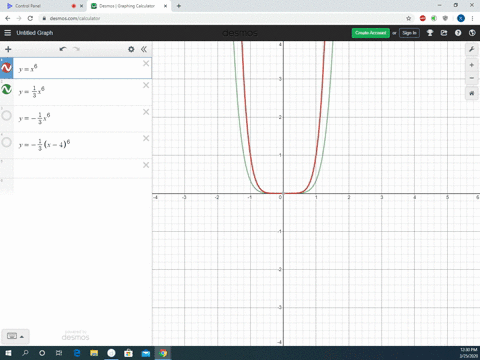Go back in browser history
The image size is (480, 360).
tap(8, 18)
